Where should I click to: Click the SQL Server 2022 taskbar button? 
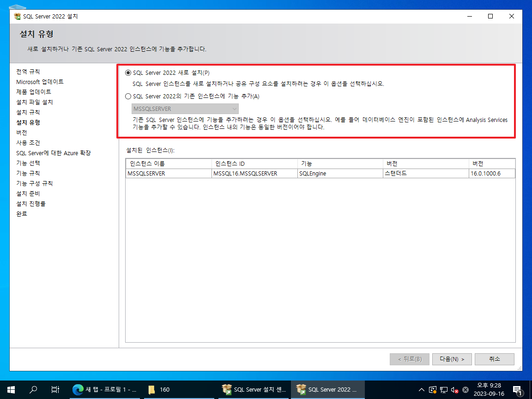point(328,389)
